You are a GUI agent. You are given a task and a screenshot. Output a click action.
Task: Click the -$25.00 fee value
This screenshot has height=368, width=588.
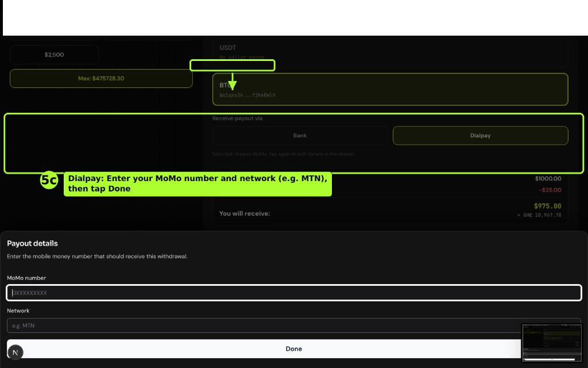point(550,190)
